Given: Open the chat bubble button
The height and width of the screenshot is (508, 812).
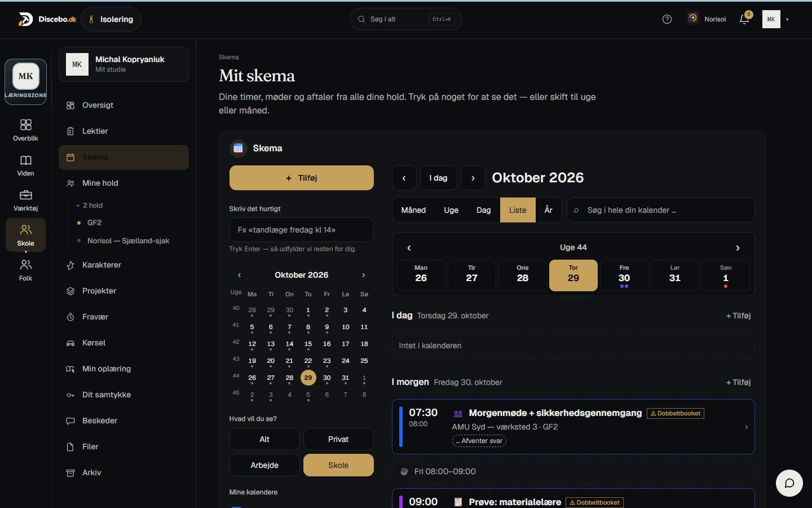Looking at the screenshot, I should [789, 483].
